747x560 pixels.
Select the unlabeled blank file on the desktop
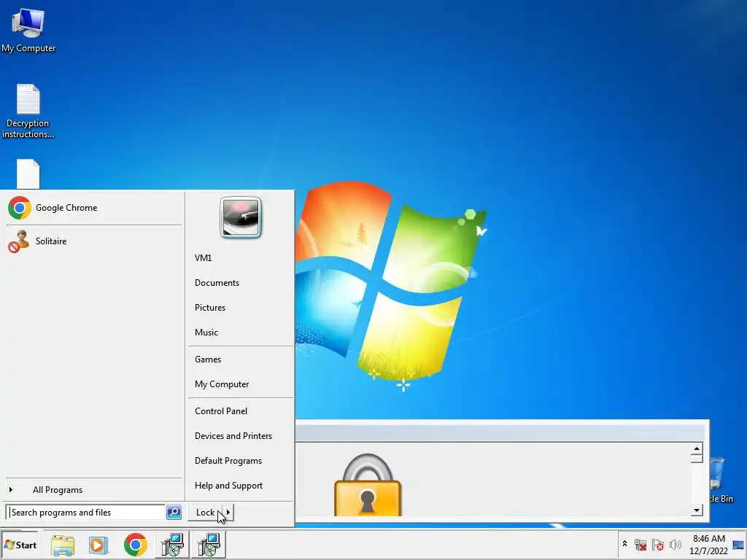(x=28, y=174)
